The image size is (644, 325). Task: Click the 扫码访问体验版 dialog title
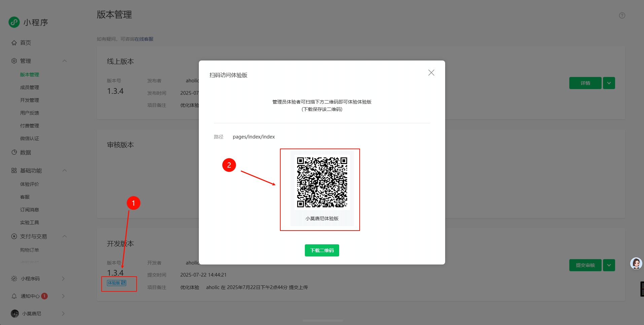(228, 75)
